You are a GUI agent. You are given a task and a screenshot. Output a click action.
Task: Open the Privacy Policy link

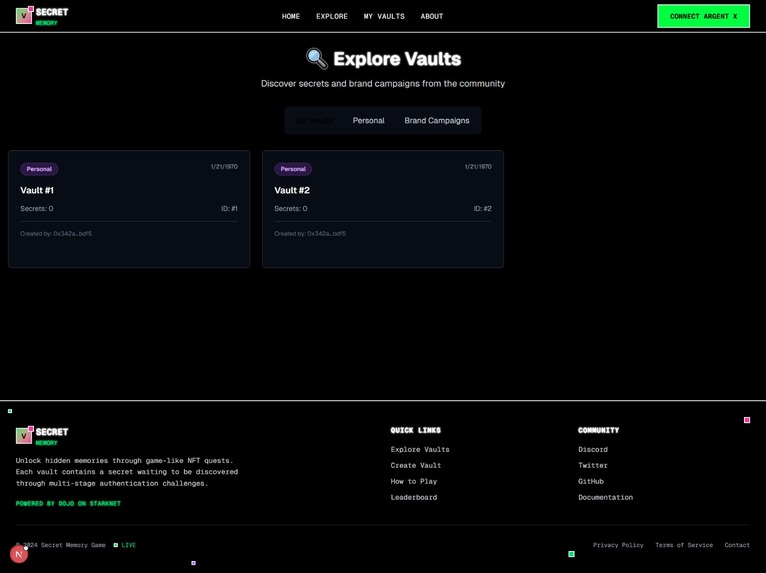(618, 545)
